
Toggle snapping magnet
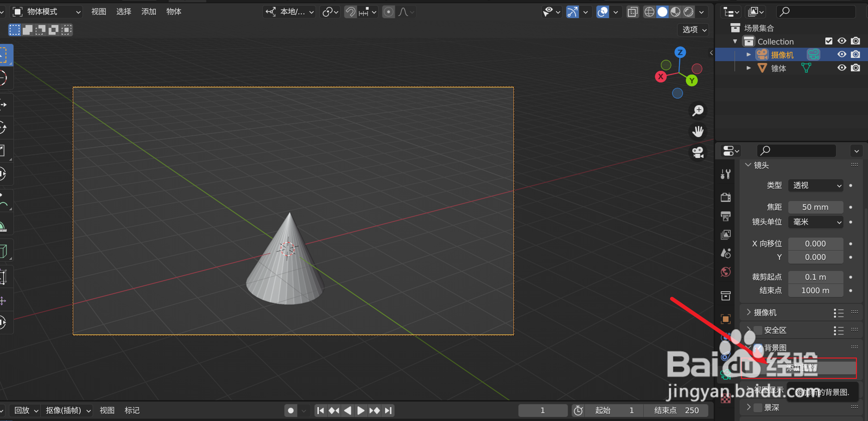[351, 12]
